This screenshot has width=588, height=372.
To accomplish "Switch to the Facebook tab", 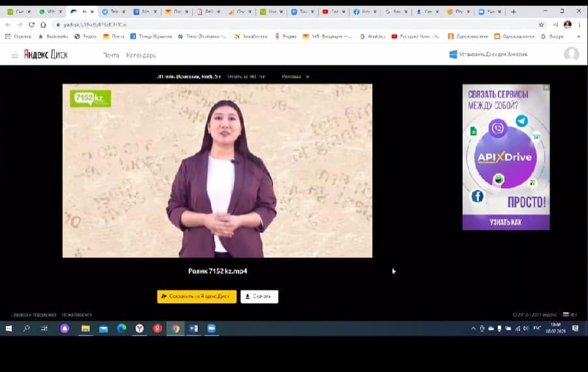I will pos(365,12).
